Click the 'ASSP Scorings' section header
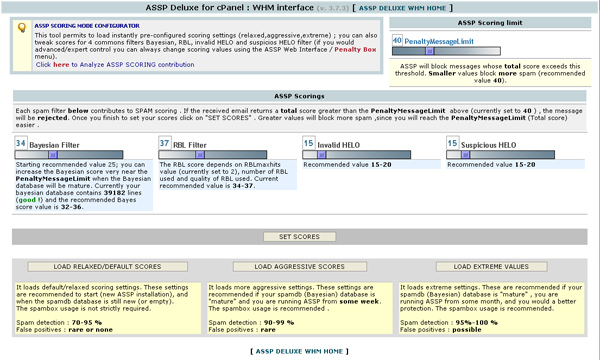 [299, 96]
